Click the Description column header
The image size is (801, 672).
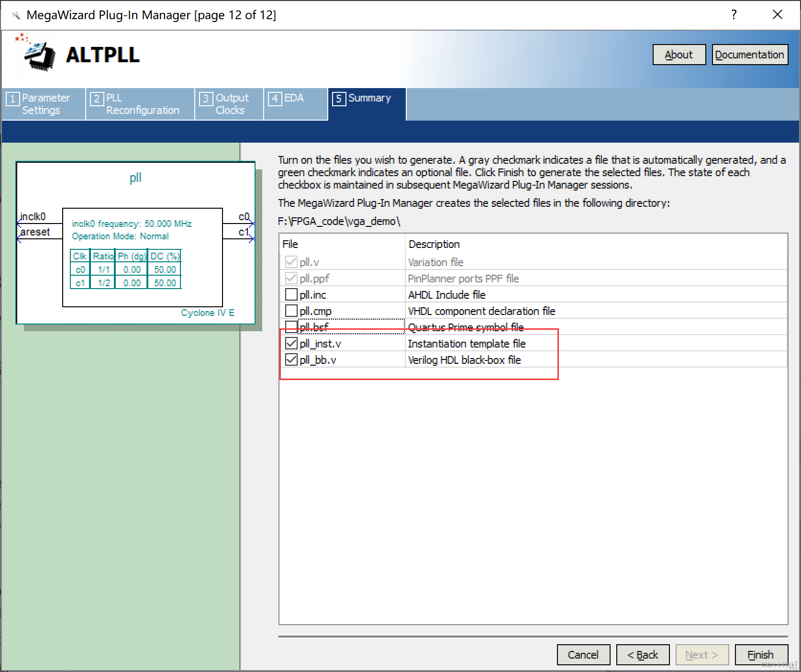click(596, 244)
